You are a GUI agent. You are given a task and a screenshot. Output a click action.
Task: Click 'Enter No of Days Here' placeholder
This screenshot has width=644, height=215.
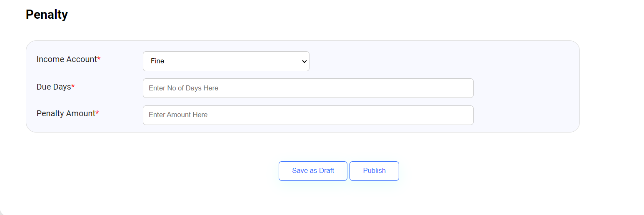tap(183, 88)
